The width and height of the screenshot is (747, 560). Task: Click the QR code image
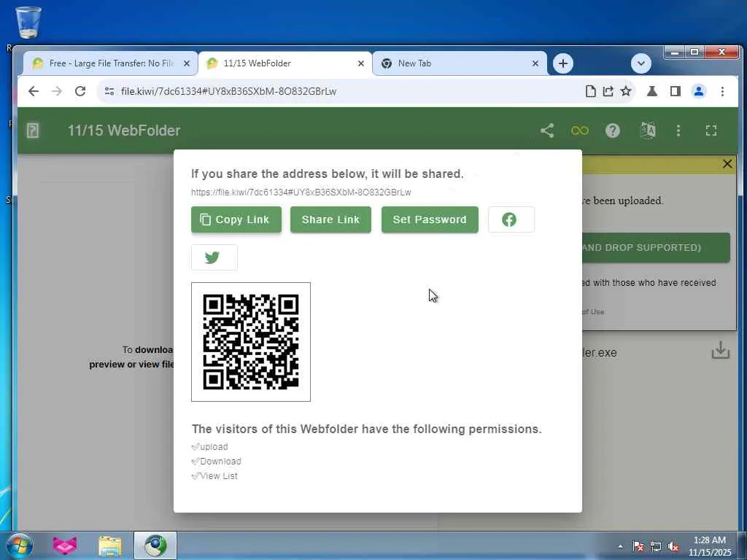point(251,342)
